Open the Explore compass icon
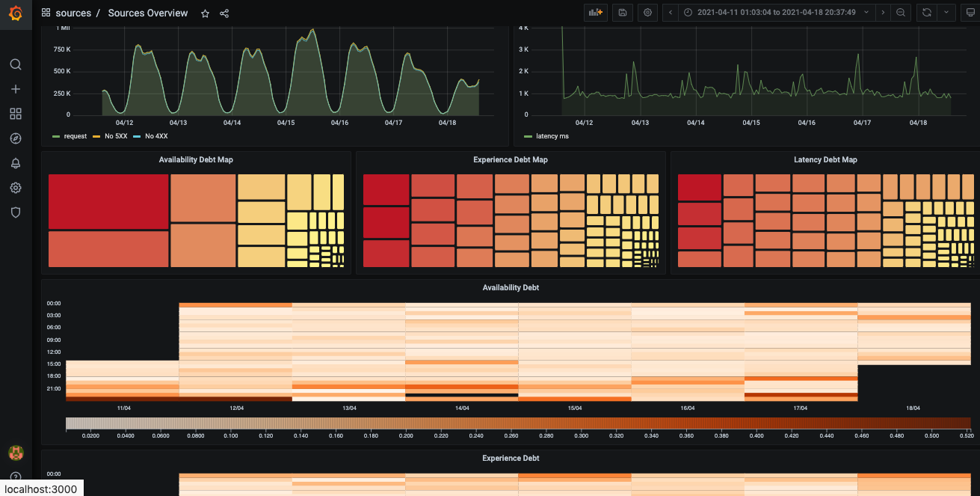980x496 pixels. (15, 138)
